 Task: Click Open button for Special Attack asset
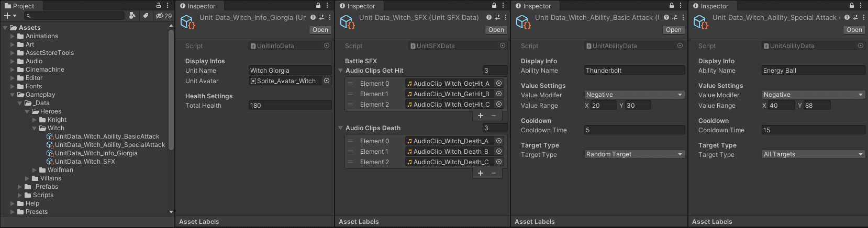point(854,30)
